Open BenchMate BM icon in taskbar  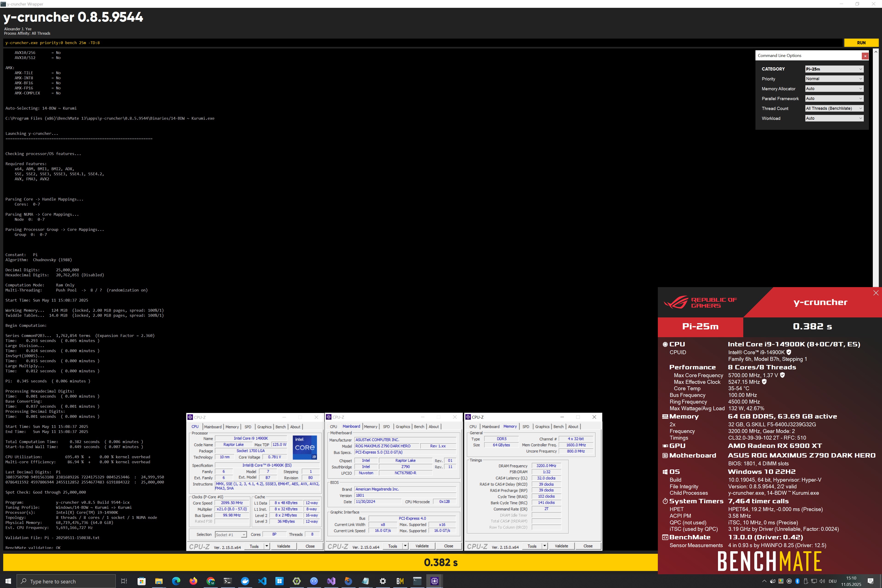[x=400, y=581]
